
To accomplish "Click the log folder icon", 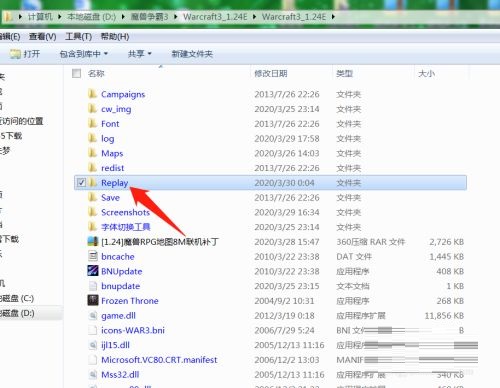I will 92,138.
